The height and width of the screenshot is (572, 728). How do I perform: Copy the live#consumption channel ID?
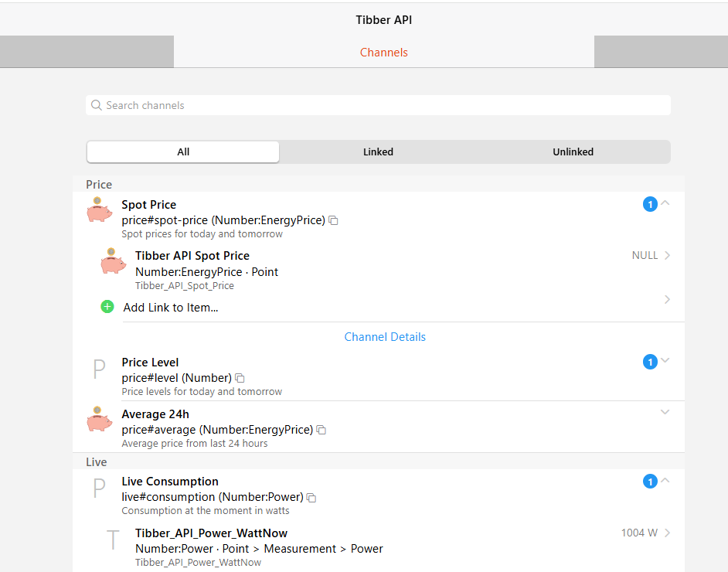click(311, 497)
